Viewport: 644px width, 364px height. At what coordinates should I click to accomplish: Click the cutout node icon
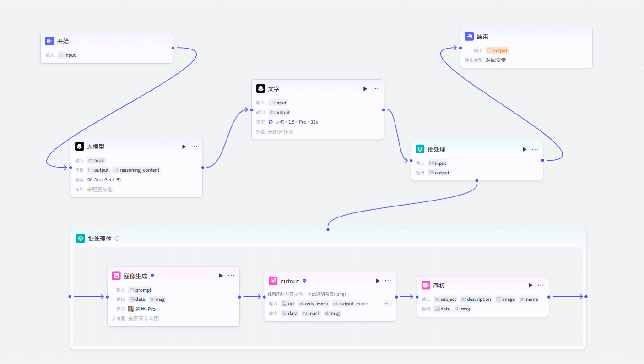coord(273,281)
